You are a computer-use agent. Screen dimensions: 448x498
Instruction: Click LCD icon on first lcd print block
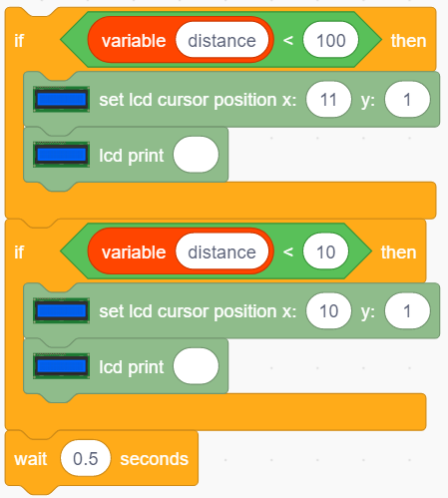pos(61,155)
